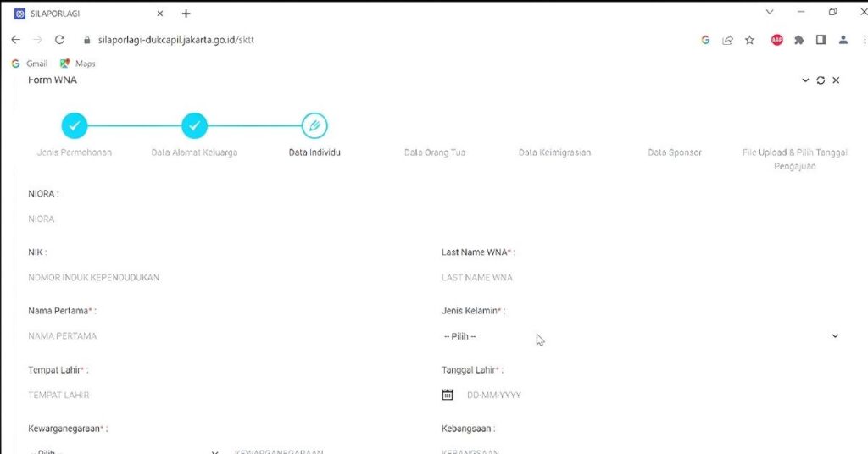Click the SILAPORLAGI tab title

coord(55,14)
